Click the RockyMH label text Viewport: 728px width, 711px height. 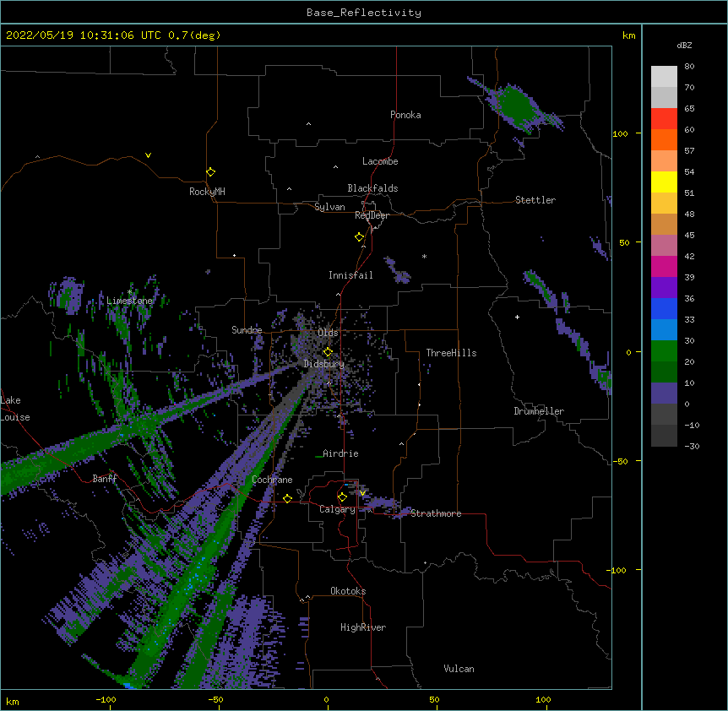[207, 192]
